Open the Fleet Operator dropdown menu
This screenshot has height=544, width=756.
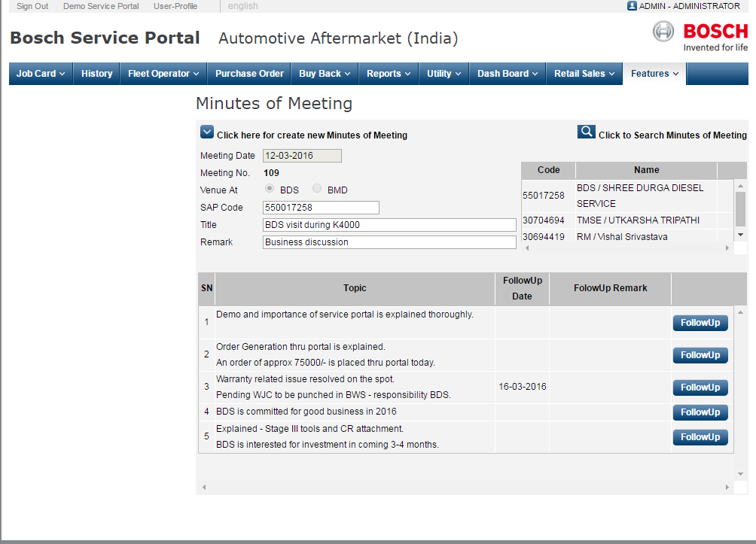(x=163, y=74)
